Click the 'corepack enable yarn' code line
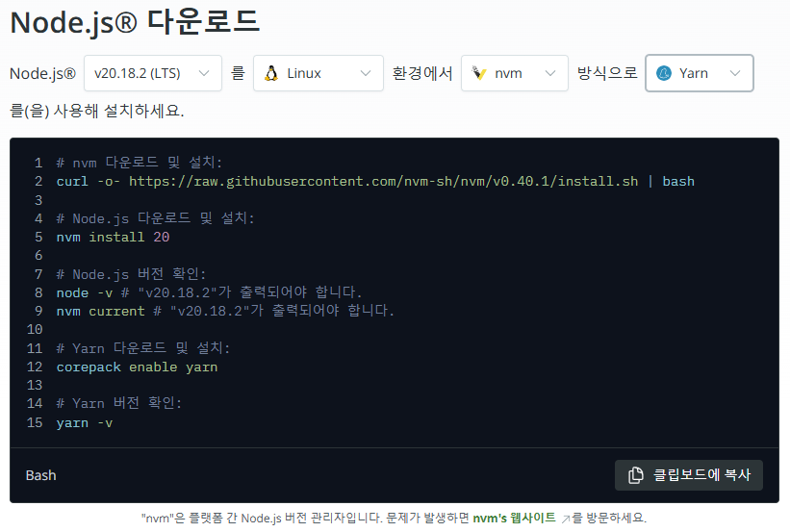This screenshot has height=532, width=790. pos(137,367)
